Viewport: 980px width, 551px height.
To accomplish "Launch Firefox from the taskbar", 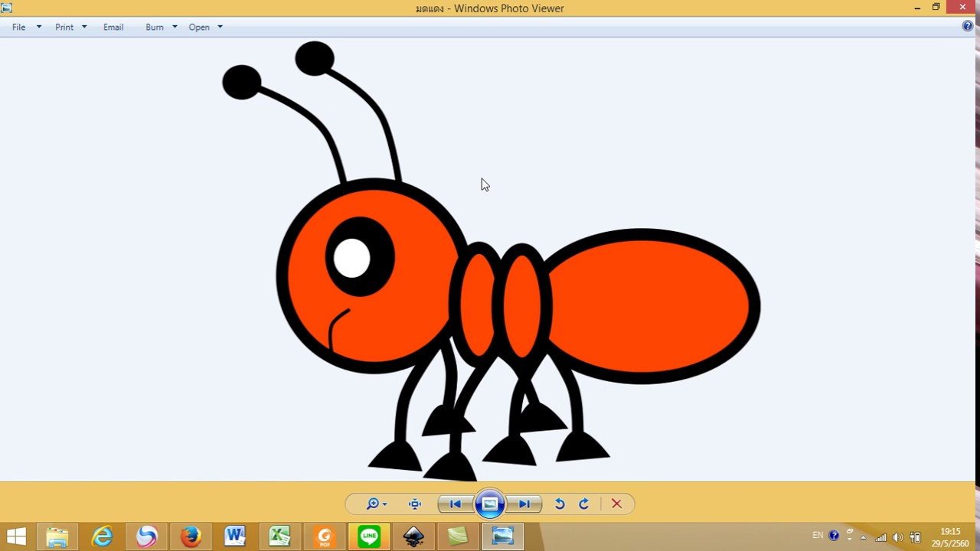I will click(x=191, y=536).
